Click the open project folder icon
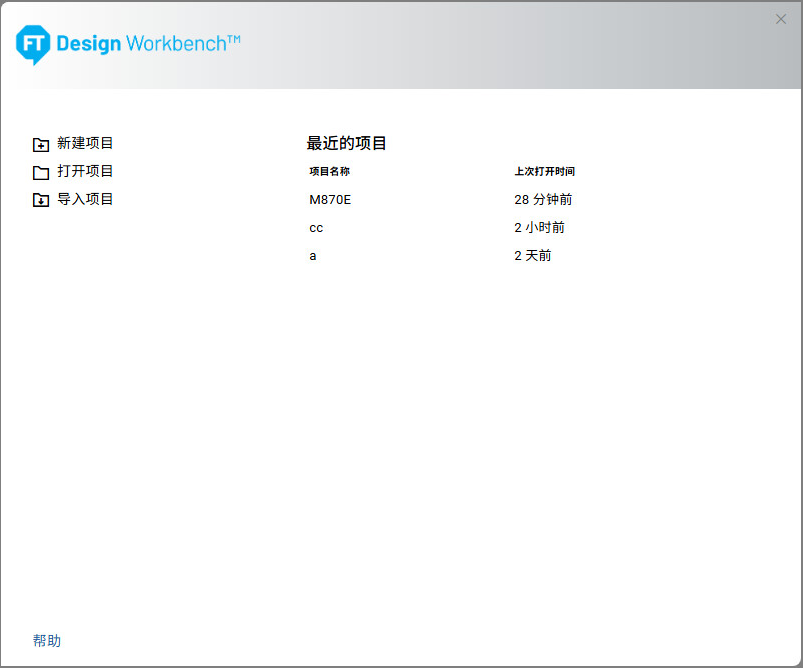This screenshot has width=803, height=668. (x=41, y=172)
